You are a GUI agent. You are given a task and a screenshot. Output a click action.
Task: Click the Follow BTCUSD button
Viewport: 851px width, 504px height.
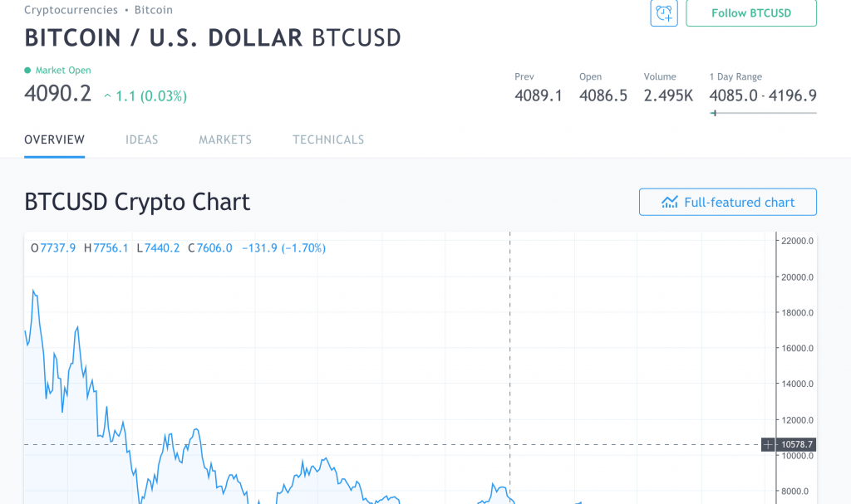[x=751, y=13]
